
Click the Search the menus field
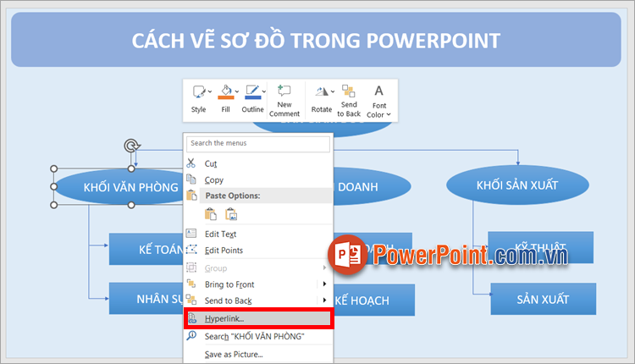click(258, 144)
